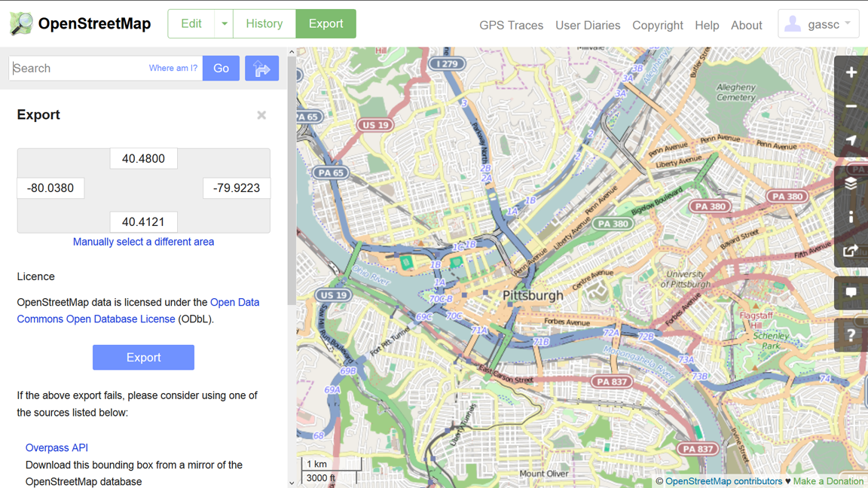Screen dimensions: 868x488
Task: Click the OpenStreetMap title text
Action: pos(94,24)
